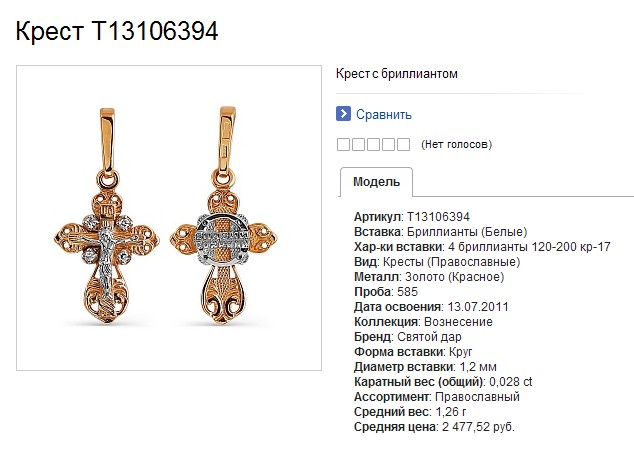Screen dimensions: 634x454
Task: Click the Нет голосов votes text
Action: (x=456, y=144)
